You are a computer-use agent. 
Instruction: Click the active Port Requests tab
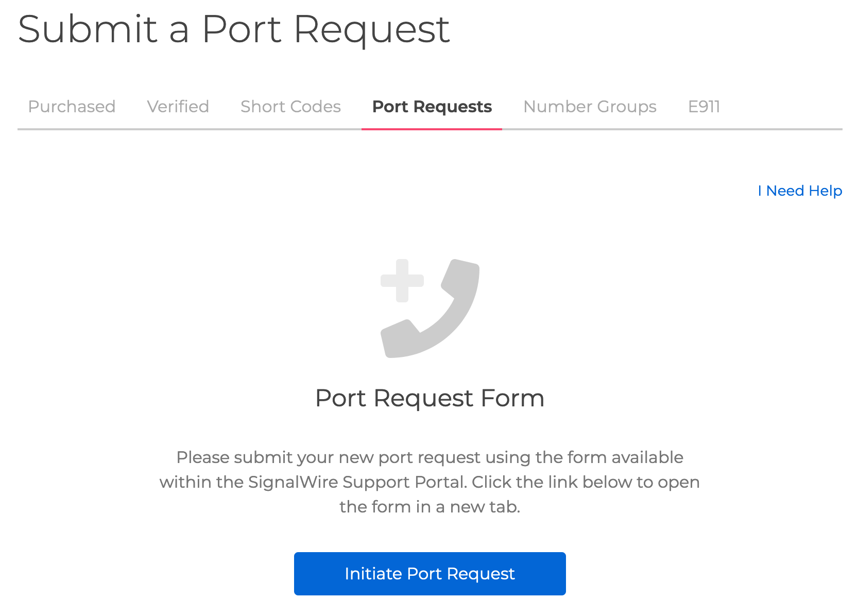point(432,107)
